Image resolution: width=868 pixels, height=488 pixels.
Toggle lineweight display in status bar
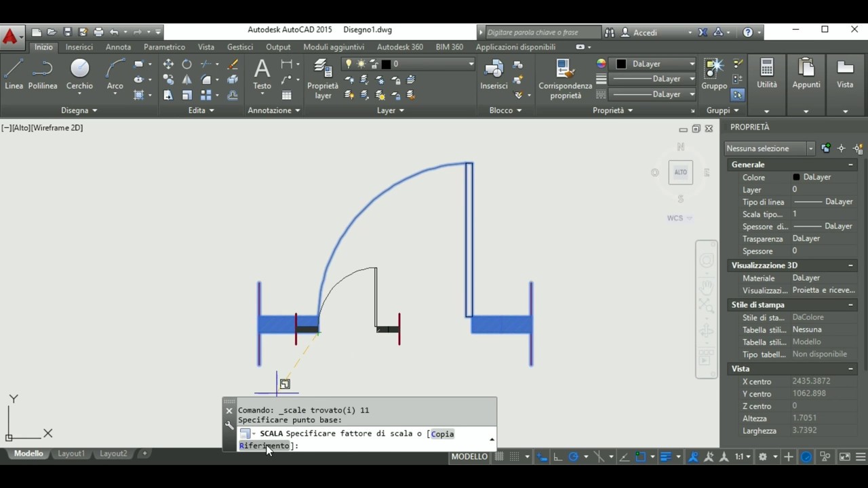point(666,457)
